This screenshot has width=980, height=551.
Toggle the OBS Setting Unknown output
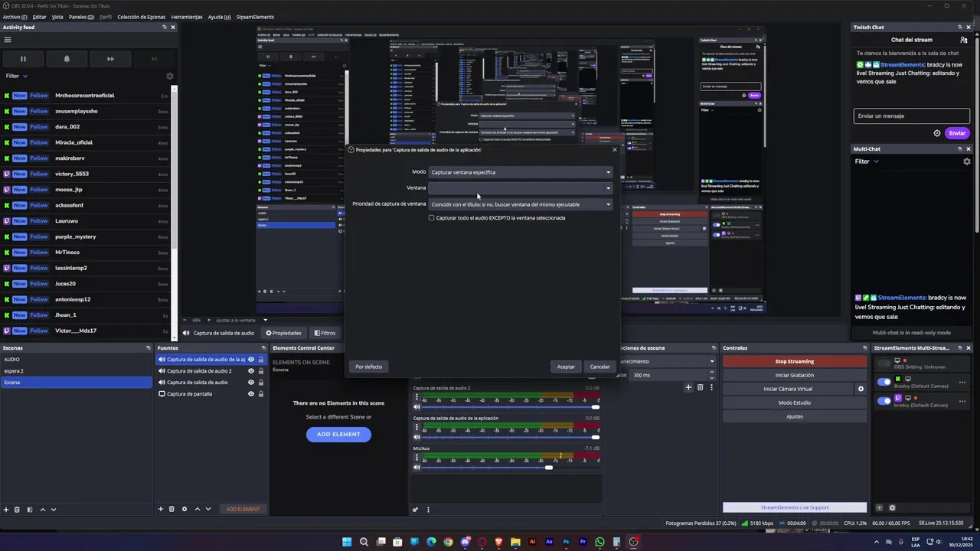(884, 364)
